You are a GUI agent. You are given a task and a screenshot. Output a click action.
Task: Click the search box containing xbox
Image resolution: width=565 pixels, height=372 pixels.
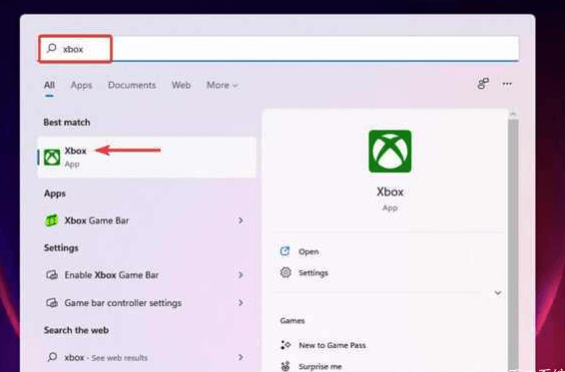point(279,49)
